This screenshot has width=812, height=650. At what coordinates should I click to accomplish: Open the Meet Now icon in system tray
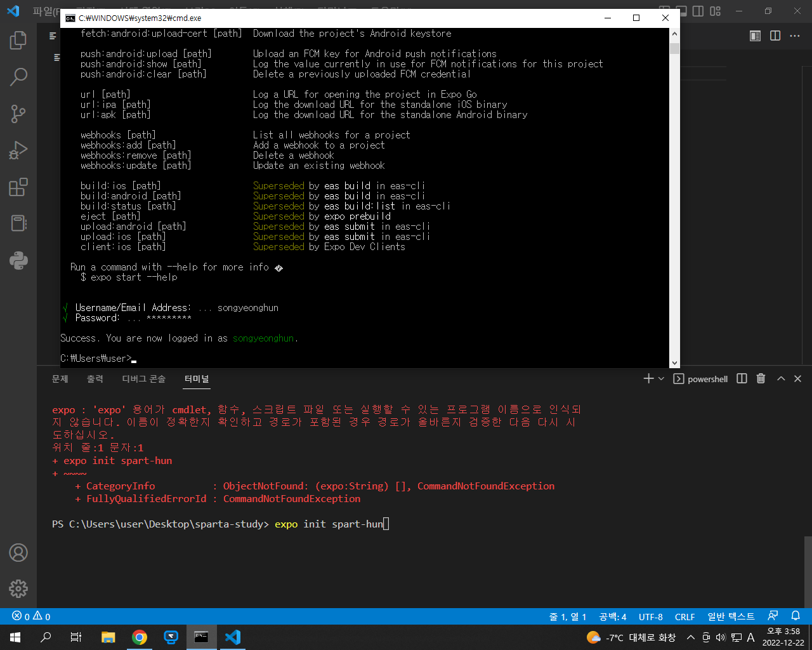(706, 637)
